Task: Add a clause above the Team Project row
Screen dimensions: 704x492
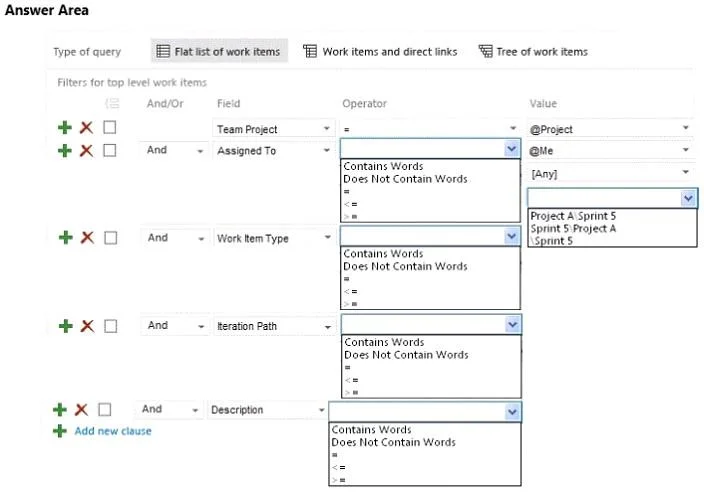Action: coord(65,127)
